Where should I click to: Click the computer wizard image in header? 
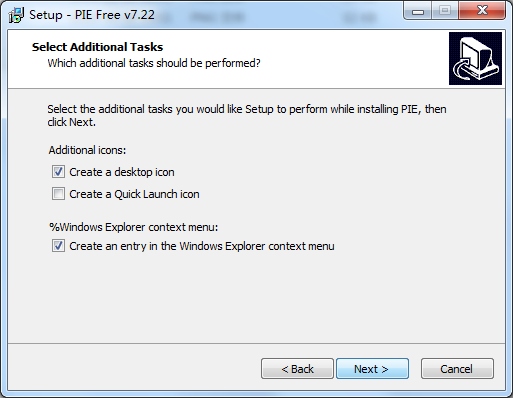tap(475, 58)
